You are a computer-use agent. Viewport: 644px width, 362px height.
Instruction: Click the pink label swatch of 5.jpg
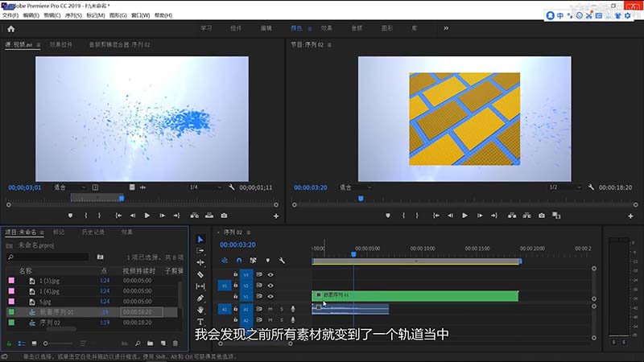[11, 301]
